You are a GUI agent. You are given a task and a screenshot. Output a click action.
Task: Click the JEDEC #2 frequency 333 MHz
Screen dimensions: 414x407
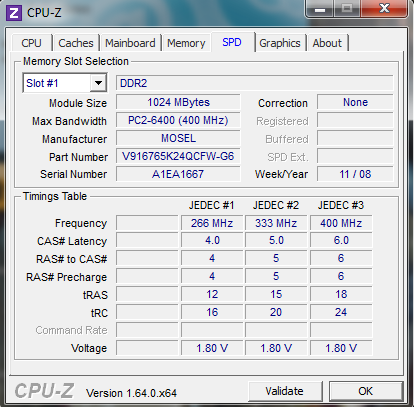pyautogui.click(x=276, y=223)
